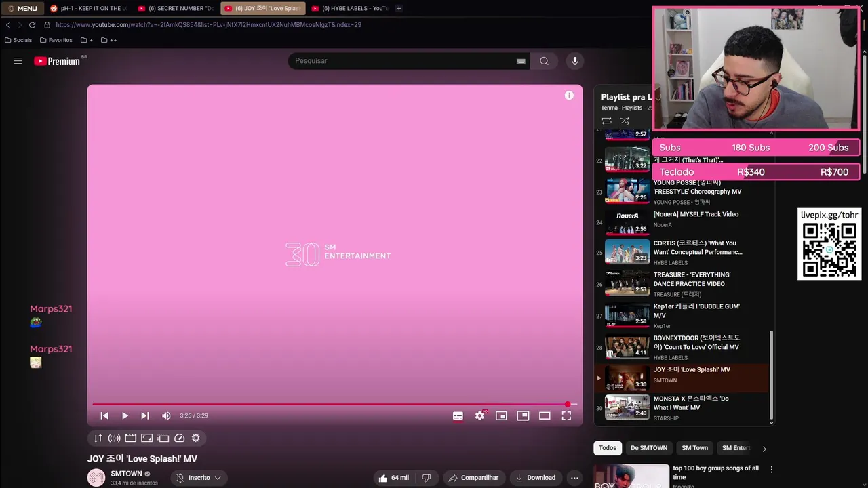
Task: Click the search magnifier button
Action: [x=544, y=61]
